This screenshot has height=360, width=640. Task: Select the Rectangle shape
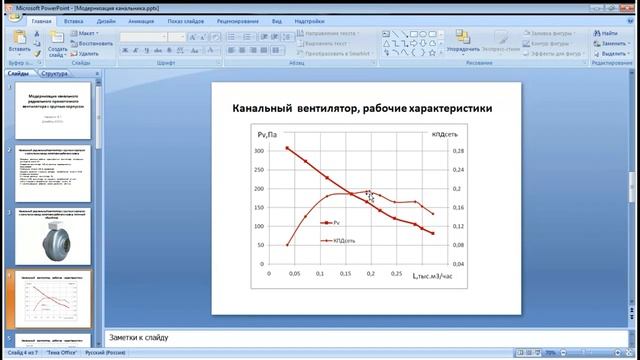point(414,34)
